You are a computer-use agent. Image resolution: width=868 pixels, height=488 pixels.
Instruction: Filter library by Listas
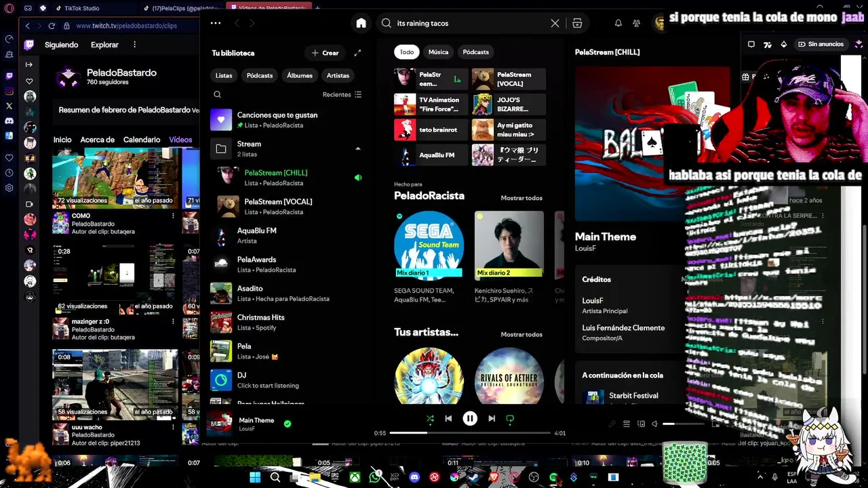224,75
